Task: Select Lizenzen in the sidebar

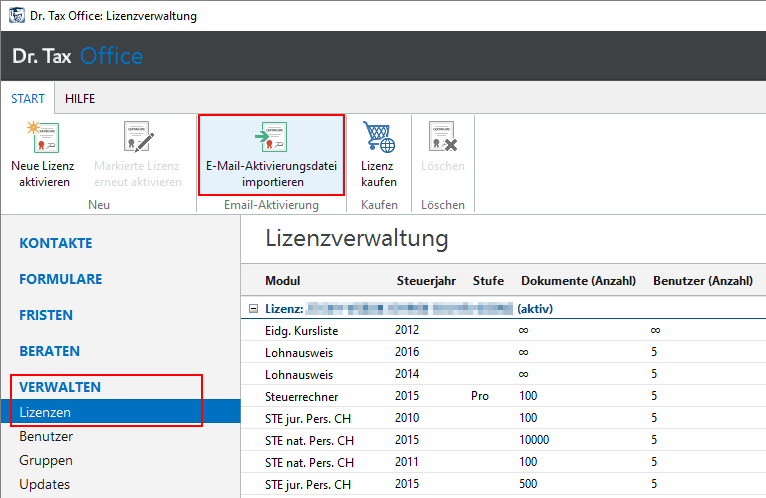Action: (x=121, y=412)
